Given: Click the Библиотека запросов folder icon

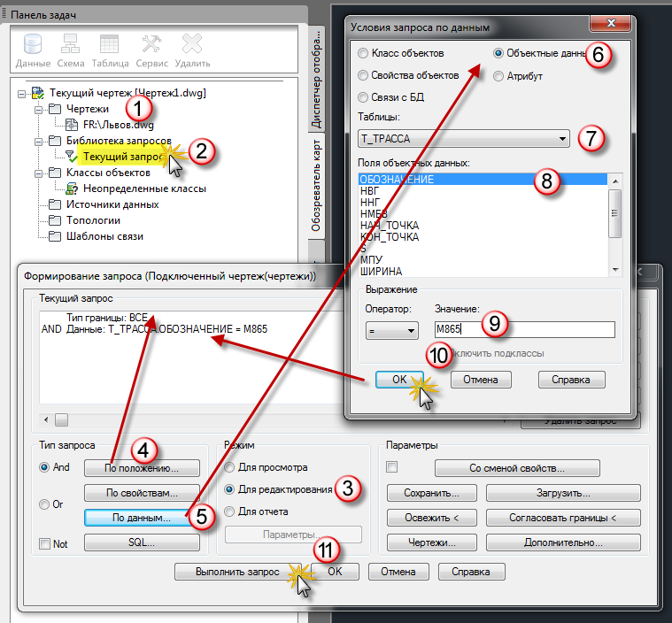Looking at the screenshot, I should (x=55, y=141).
